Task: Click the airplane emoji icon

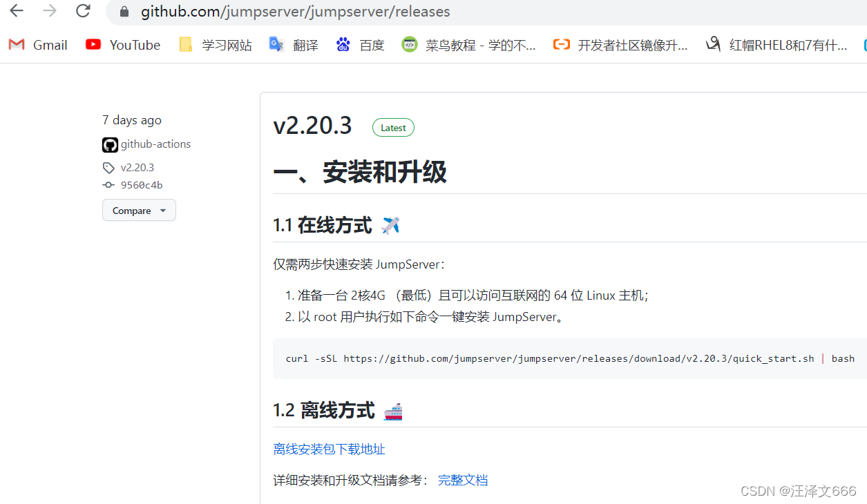Action: (x=390, y=225)
